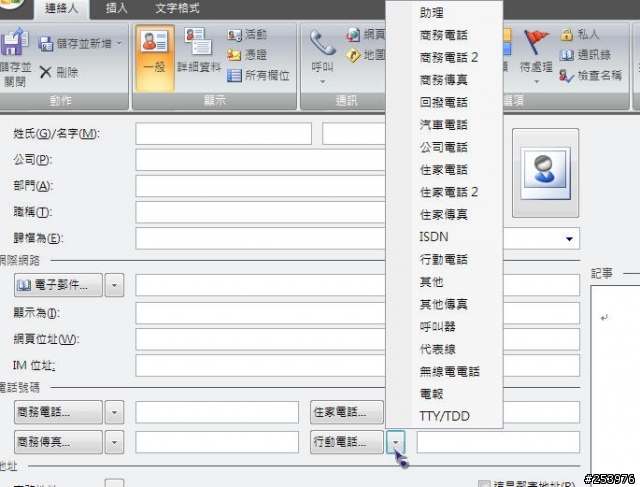The height and width of the screenshot is (487, 640).
Task: Show All Fields view
Action: pyautogui.click(x=258, y=75)
